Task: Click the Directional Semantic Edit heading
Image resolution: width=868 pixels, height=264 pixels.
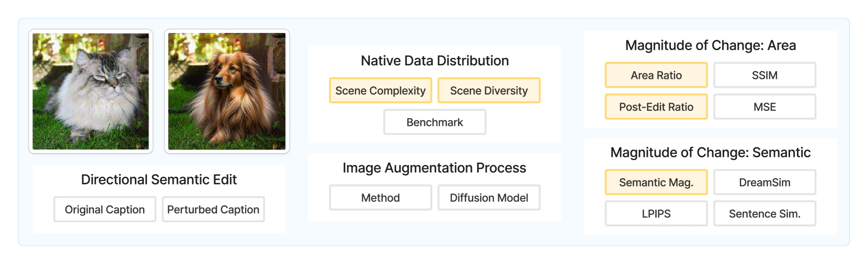Action: pyautogui.click(x=159, y=180)
